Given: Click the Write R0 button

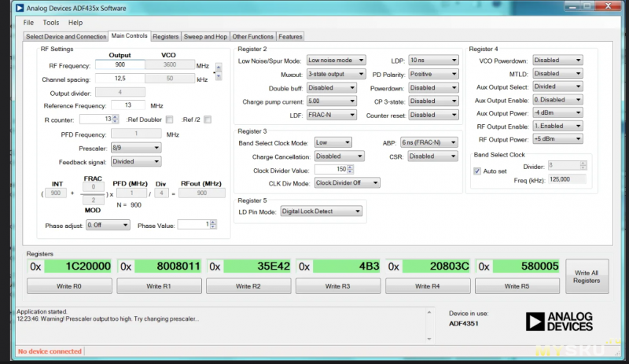Looking at the screenshot, I should click(68, 286).
